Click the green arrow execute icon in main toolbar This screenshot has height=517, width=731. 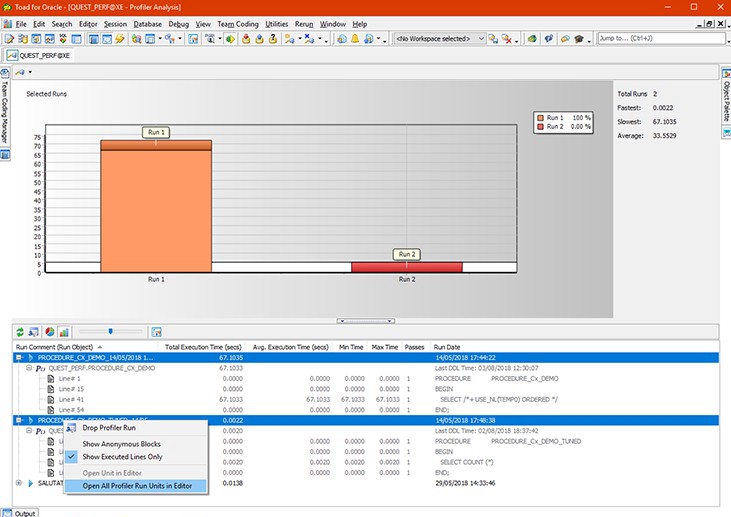tap(230, 39)
